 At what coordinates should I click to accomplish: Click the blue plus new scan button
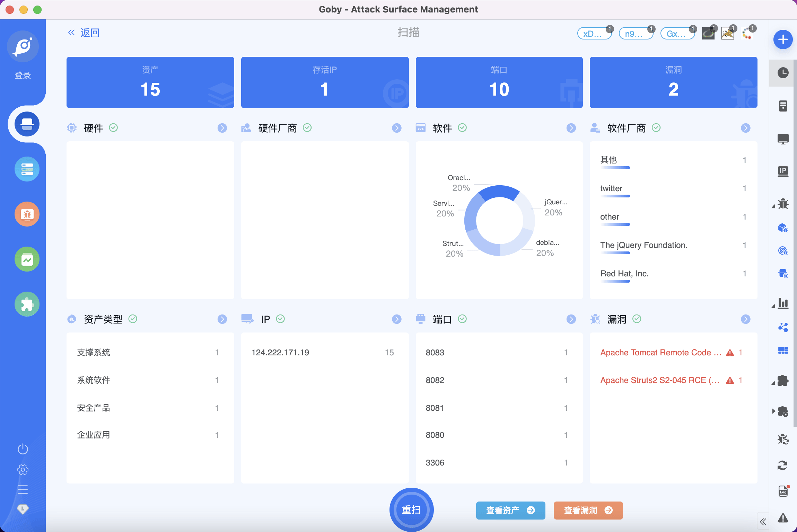click(783, 39)
